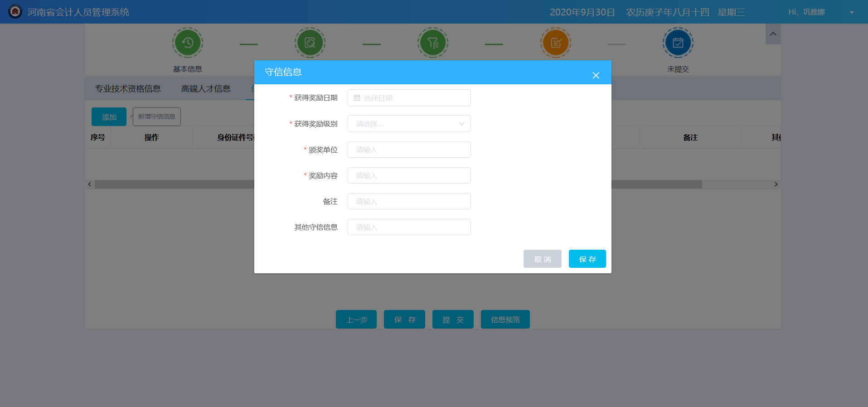
Task: Open the user account dropdown arrow
Action: click(852, 12)
